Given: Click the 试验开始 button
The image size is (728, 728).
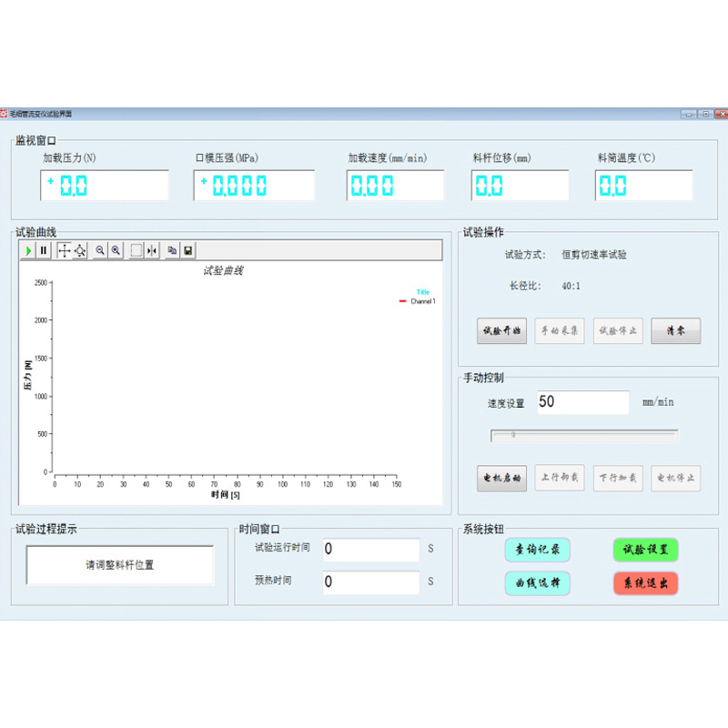Looking at the screenshot, I should 501,330.
